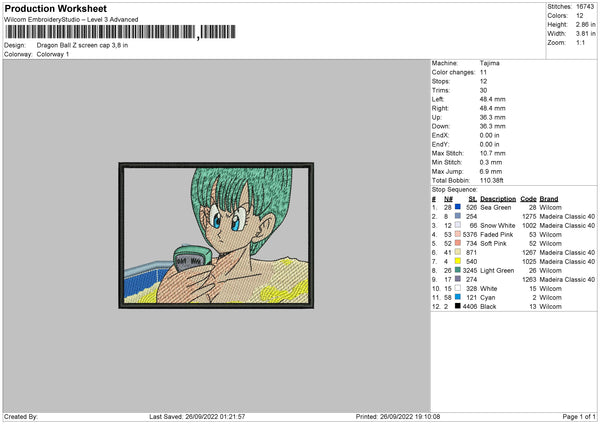Image resolution: width=600 pixels, height=424 pixels.
Task: Select the 'Colorway 1' value
Action: [53, 54]
